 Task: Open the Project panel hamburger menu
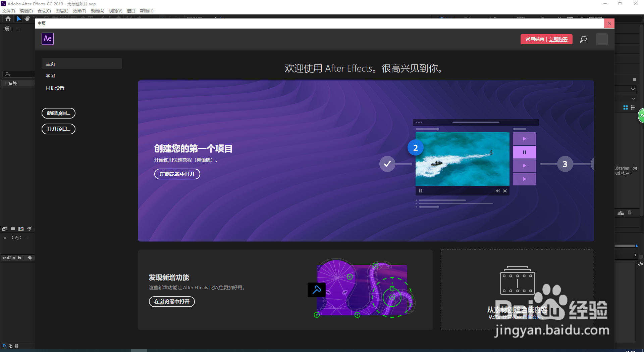pos(18,29)
